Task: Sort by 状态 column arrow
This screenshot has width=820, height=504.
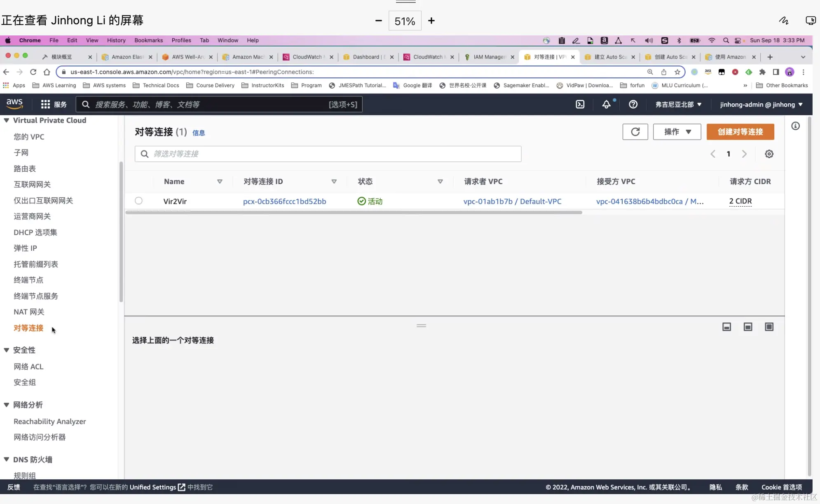Action: 440,182
